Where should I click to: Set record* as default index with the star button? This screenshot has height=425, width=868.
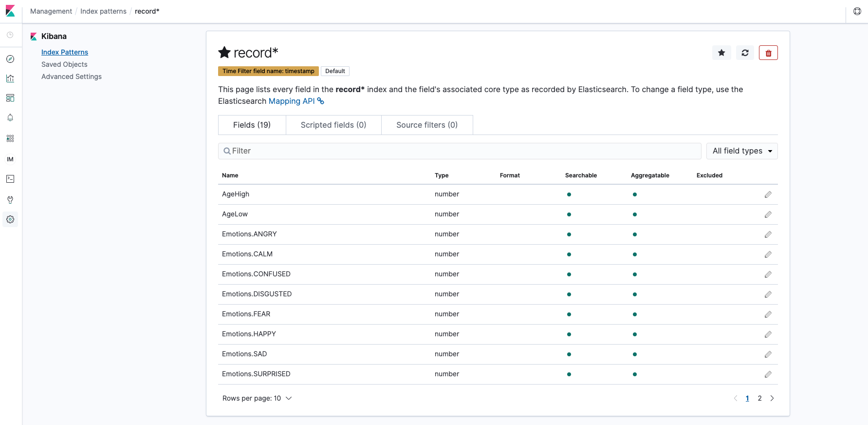coord(721,53)
